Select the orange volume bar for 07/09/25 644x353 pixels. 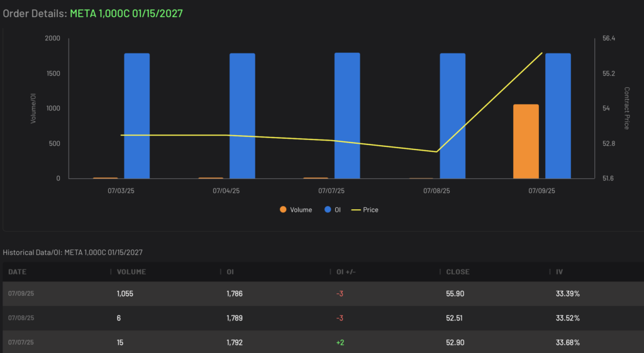point(526,141)
